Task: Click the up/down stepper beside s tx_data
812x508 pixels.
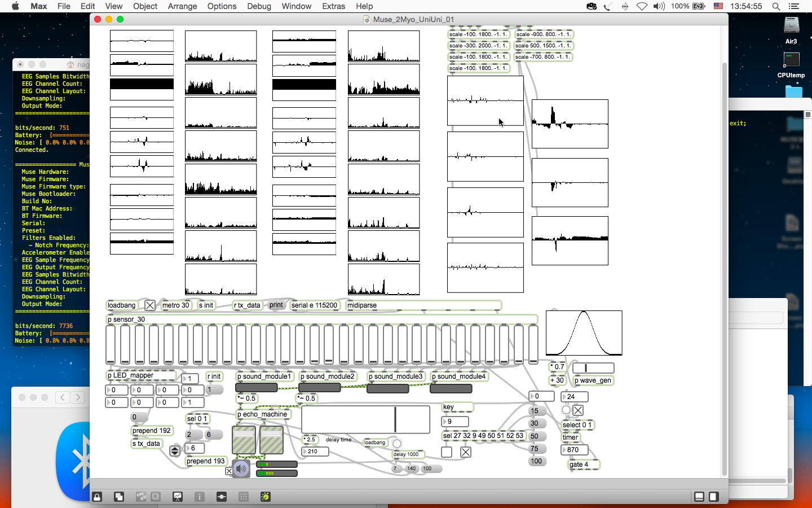Action: (x=175, y=450)
